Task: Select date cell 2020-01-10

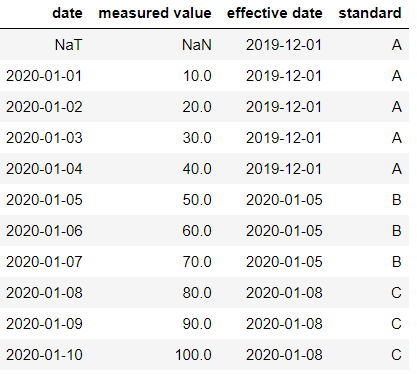Action: pos(44,355)
